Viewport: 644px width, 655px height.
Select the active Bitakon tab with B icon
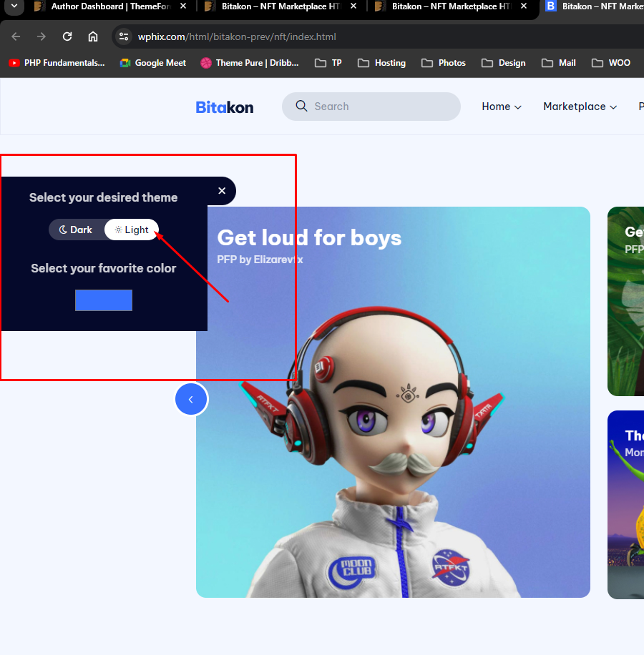tap(593, 6)
